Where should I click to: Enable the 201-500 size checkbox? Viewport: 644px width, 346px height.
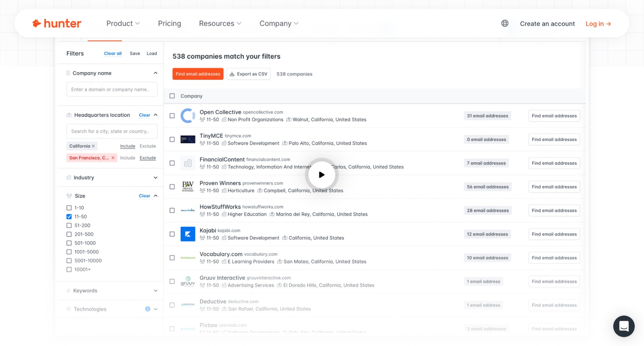point(69,234)
